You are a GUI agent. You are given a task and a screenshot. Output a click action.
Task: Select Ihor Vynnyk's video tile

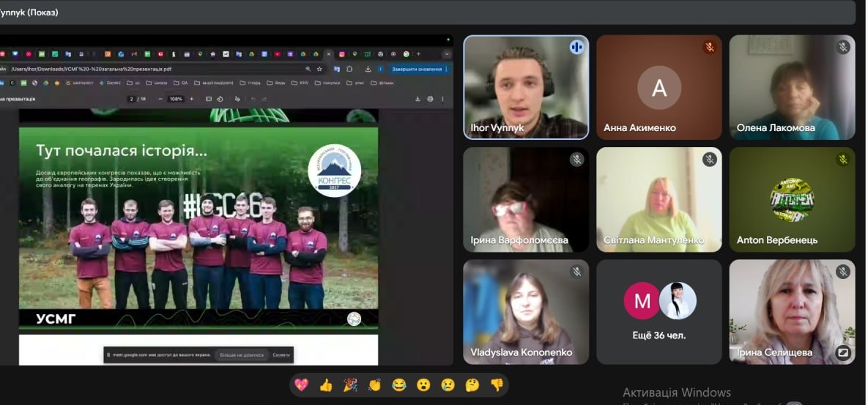click(525, 87)
